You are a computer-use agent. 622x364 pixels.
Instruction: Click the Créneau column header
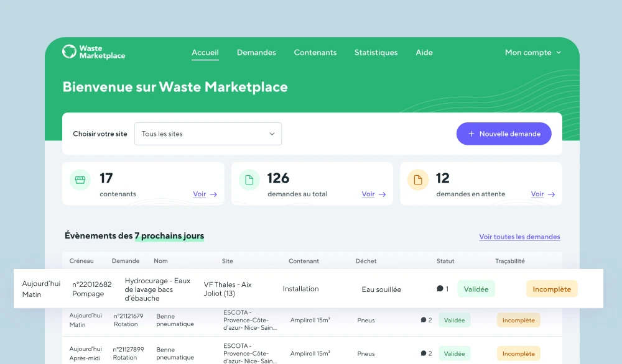pos(81,261)
